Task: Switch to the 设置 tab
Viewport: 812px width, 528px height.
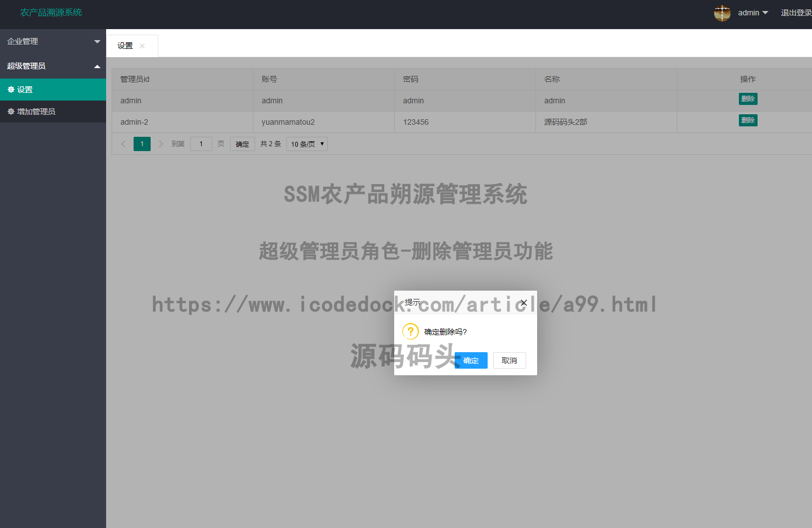Action: pyautogui.click(x=125, y=46)
